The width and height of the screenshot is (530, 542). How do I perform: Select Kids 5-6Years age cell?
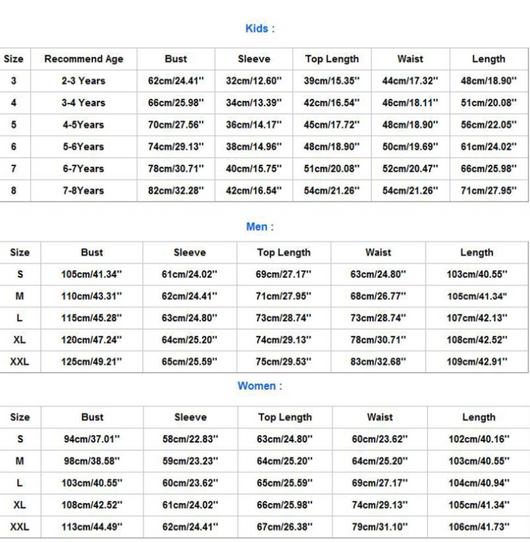83,147
